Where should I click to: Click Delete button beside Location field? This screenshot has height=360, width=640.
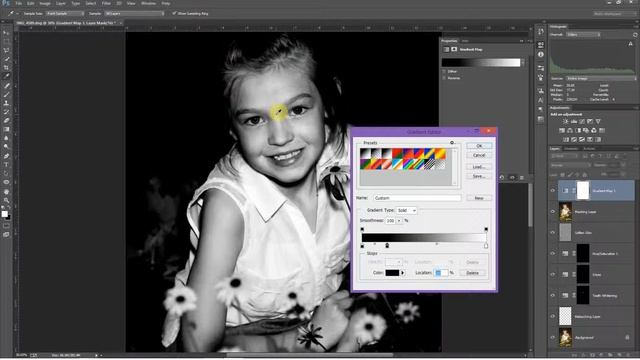pyautogui.click(x=473, y=273)
